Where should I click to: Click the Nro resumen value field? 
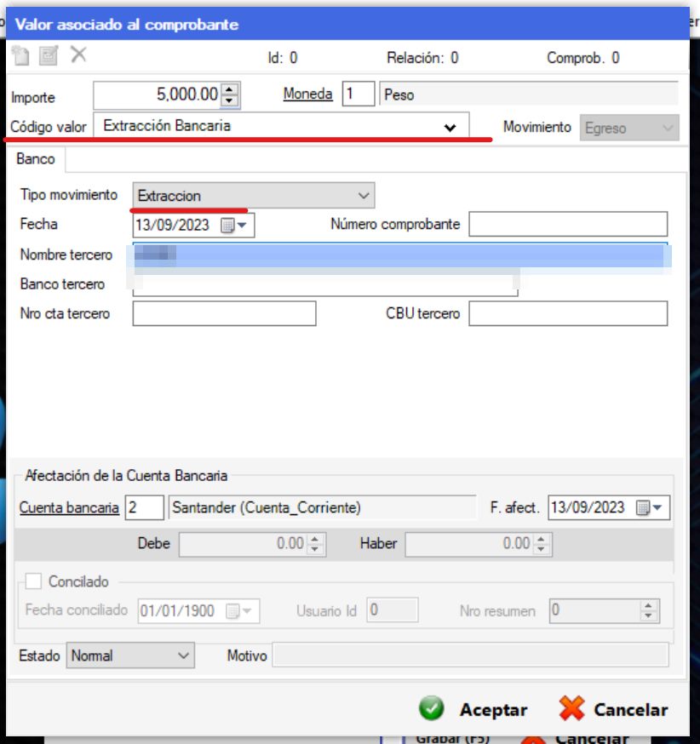(x=594, y=610)
